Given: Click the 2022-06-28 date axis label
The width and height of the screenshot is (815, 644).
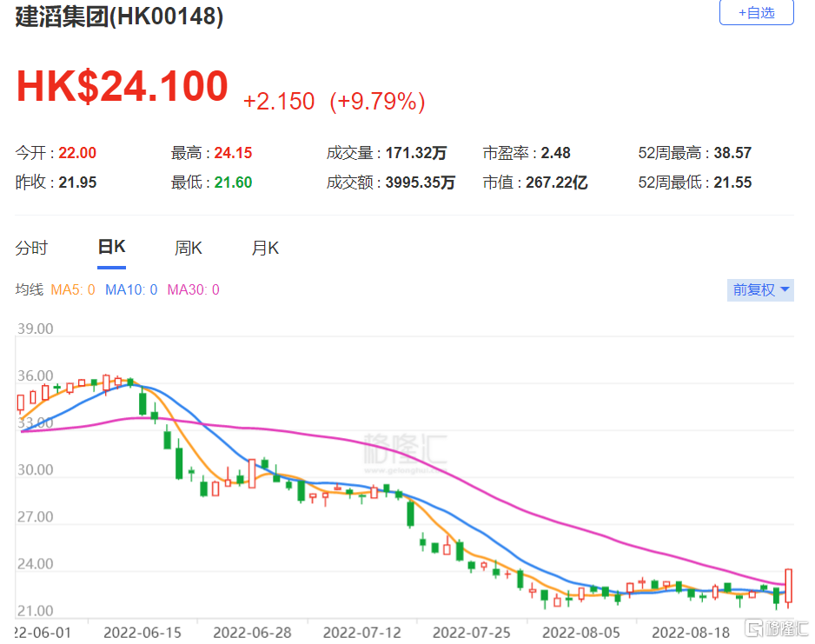Looking at the screenshot, I should [x=252, y=633].
